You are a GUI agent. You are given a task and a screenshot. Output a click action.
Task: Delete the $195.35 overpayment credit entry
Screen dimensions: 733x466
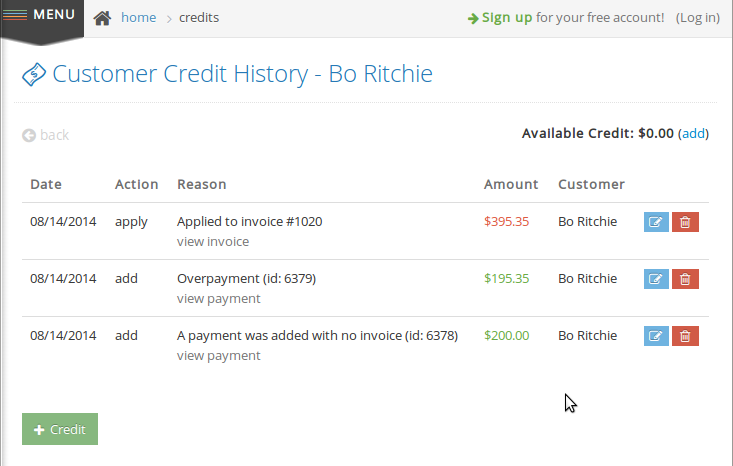point(685,279)
